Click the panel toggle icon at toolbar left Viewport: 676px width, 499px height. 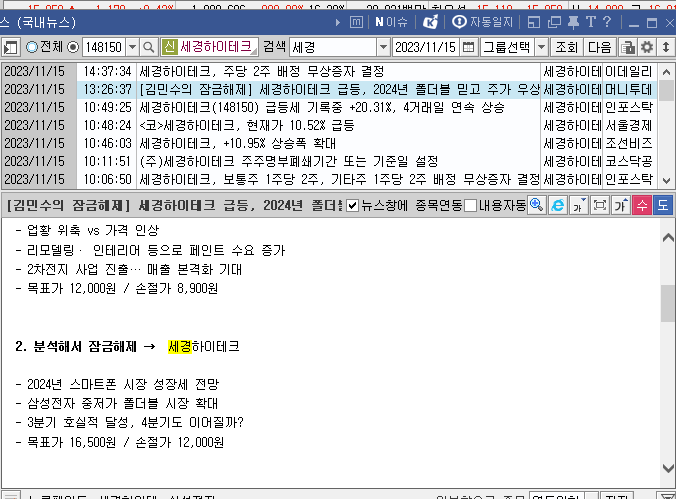pos(10,47)
